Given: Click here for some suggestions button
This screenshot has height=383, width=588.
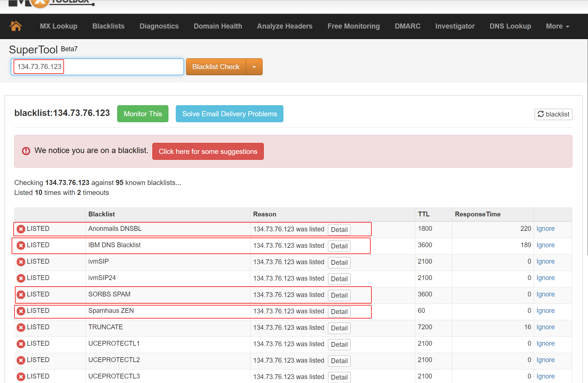Looking at the screenshot, I should (208, 151).
